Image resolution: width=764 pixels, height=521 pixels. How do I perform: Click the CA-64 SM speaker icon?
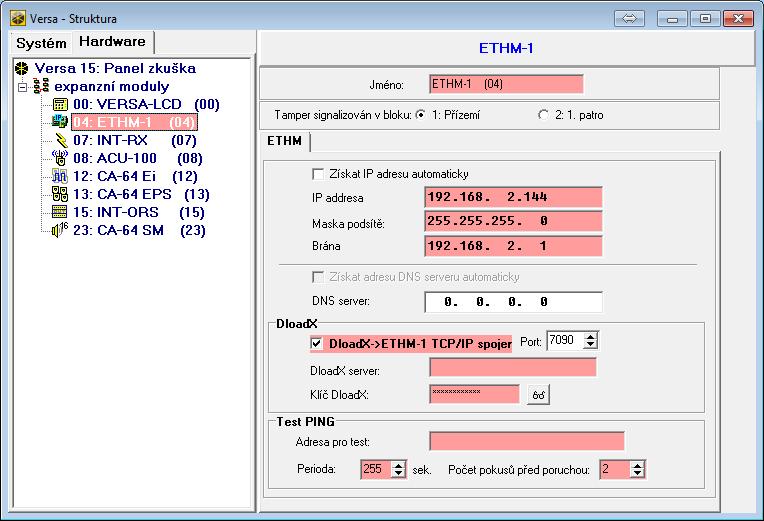click(60, 230)
